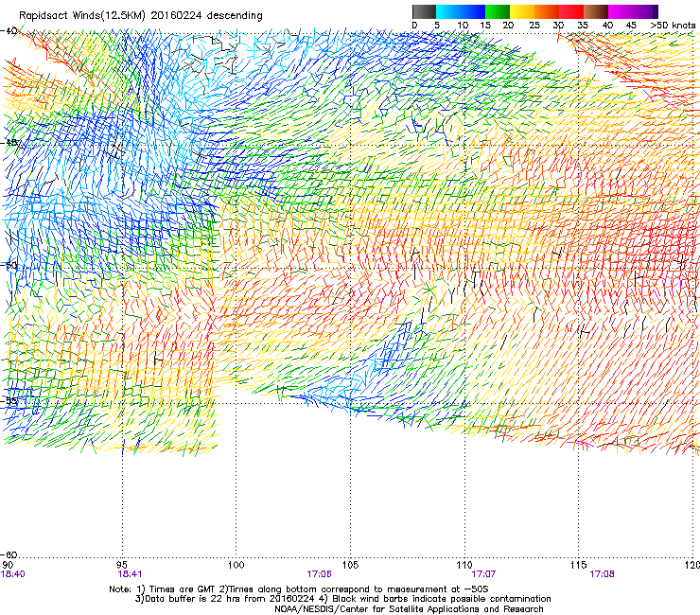The width and height of the screenshot is (700, 615).
Task: Click the 110 longitude axis label
Action: [464, 565]
